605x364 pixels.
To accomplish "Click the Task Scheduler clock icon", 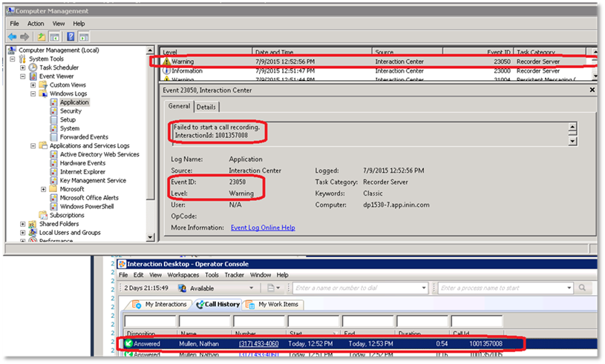I will (x=33, y=67).
